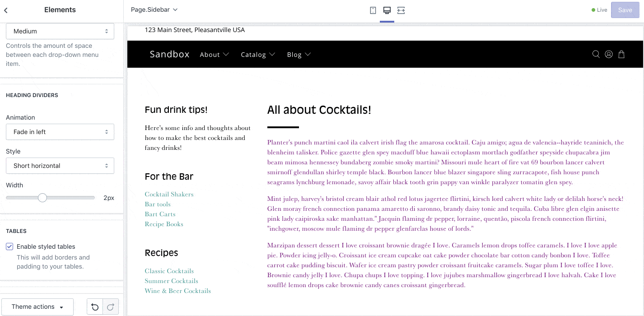The width and height of the screenshot is (644, 316).
Task: Open site search via the magnifier icon
Action: [x=596, y=54]
